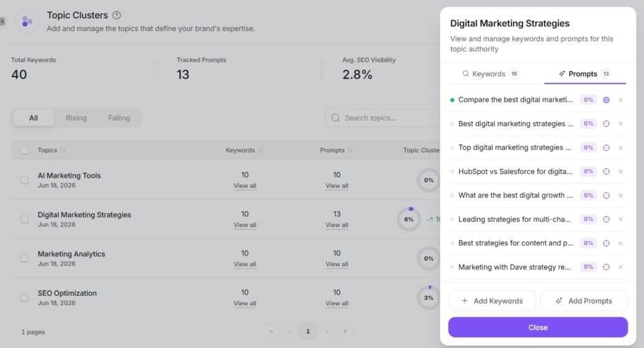This screenshot has height=348, width=644.
Task: Open View all keywords for Digital Marketing Strategies
Action: (245, 226)
